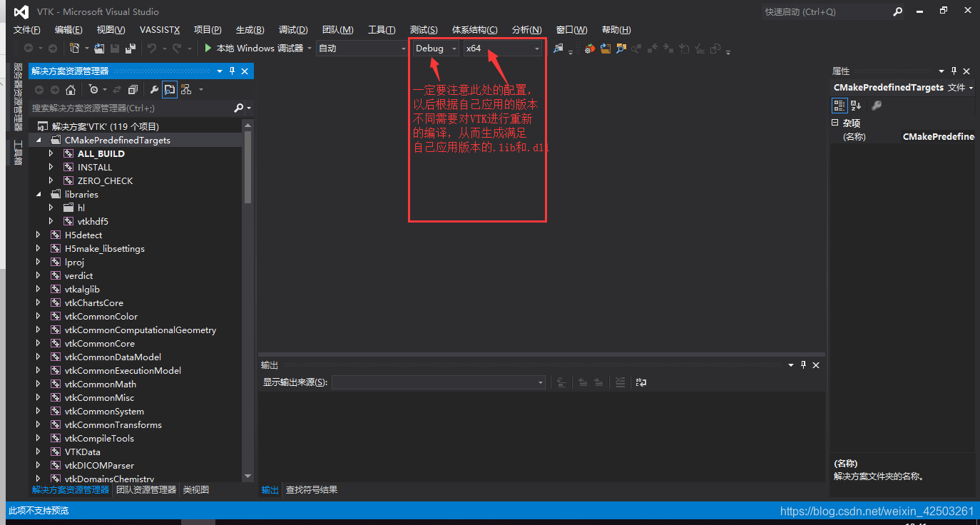Switch to 类视图 tab

(x=195, y=490)
